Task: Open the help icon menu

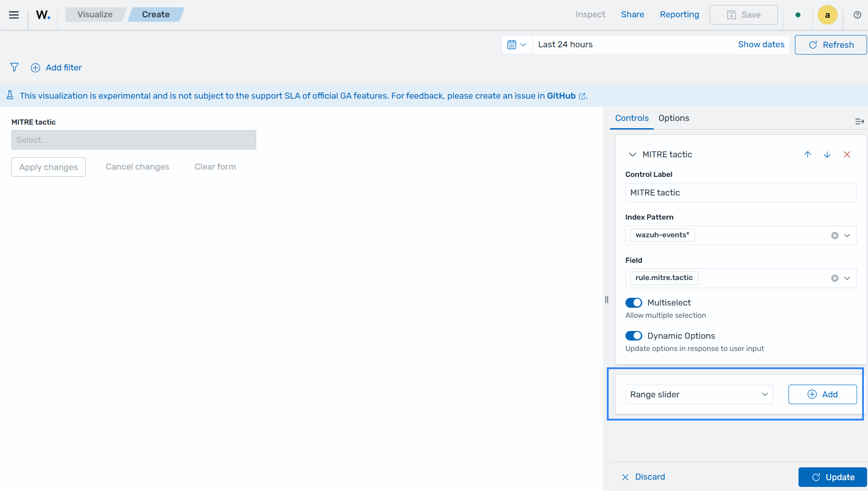Action: pyautogui.click(x=857, y=15)
